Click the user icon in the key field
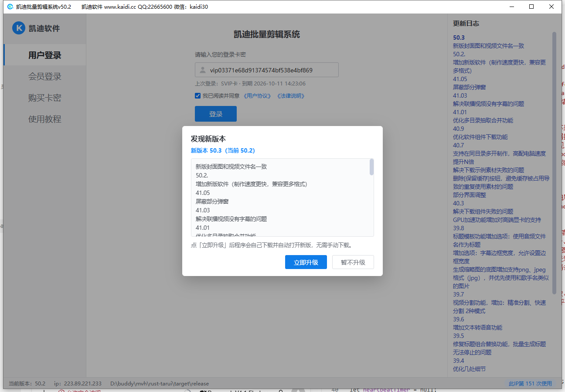Screen dimensions: 565x392 click(x=202, y=70)
